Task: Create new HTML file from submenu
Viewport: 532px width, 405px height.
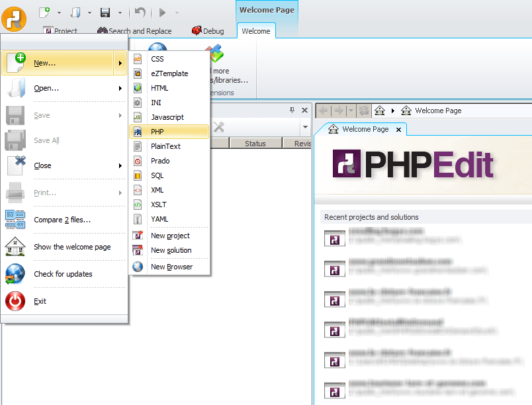Action: pos(169,88)
